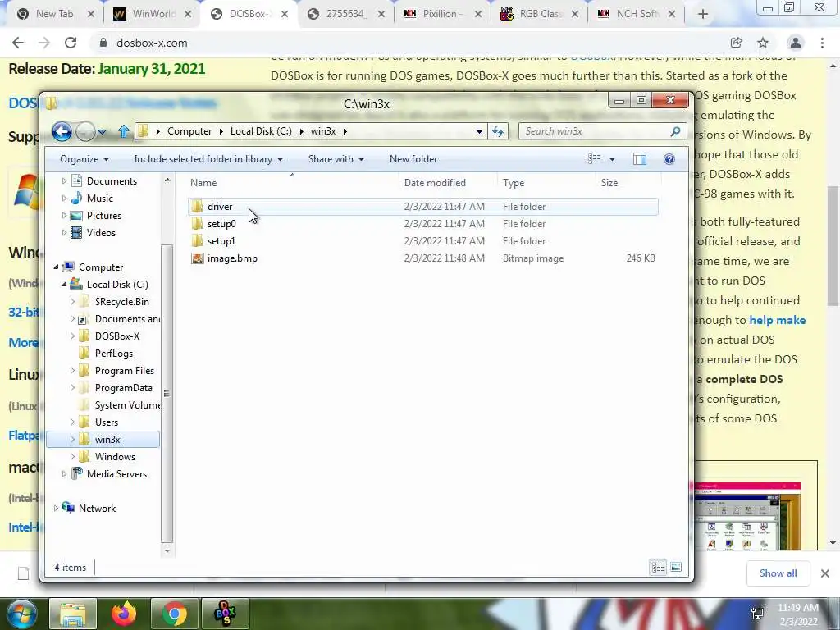Expand the Documents library node
Image resolution: width=840 pixels, height=630 pixels.
click(x=64, y=181)
